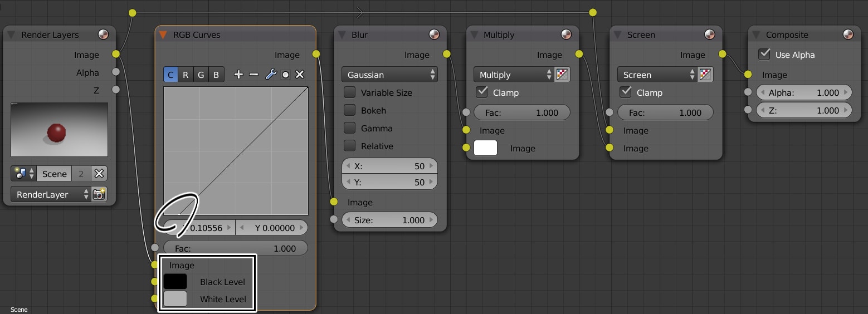Click Z output socket of Render Layers

(x=116, y=89)
